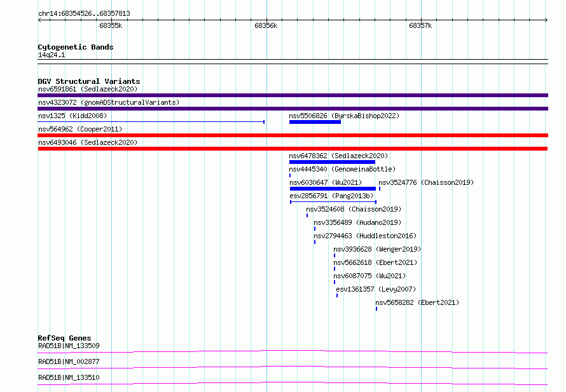Click the purple bar for nsv4323072
Viewport: 566px width, 392px height.
pos(293,109)
